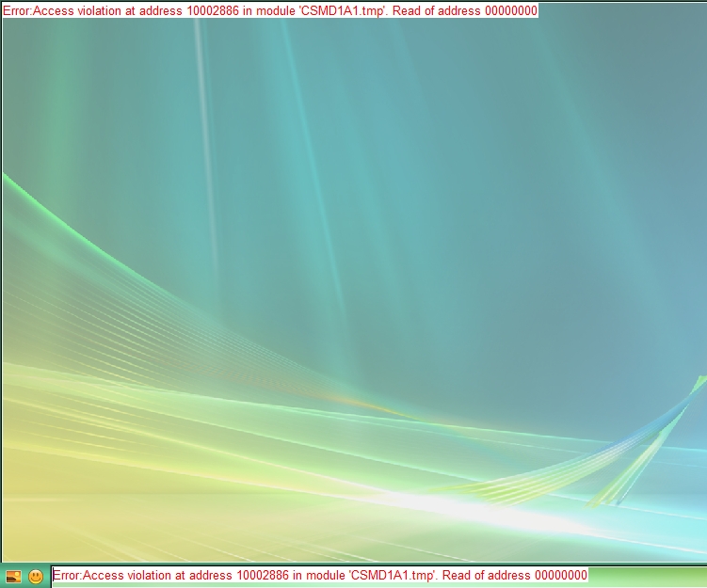Screen dimensions: 707x588
Task: Focus the error message field in bottom bar
Action: [320, 575]
